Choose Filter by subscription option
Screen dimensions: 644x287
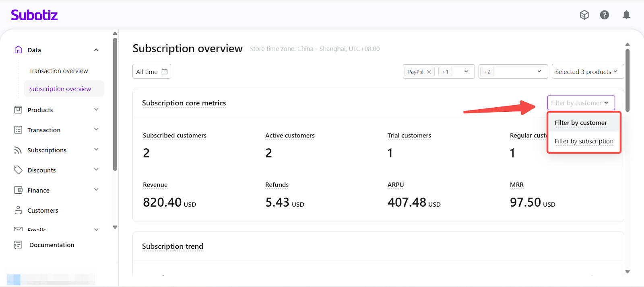[x=584, y=141]
